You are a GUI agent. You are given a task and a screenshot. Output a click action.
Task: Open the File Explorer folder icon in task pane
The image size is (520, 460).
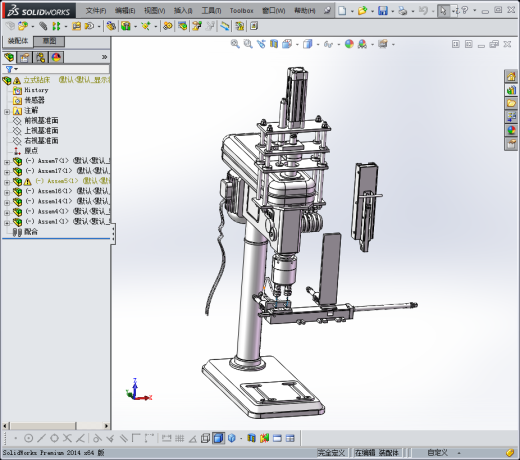pyautogui.click(x=511, y=103)
